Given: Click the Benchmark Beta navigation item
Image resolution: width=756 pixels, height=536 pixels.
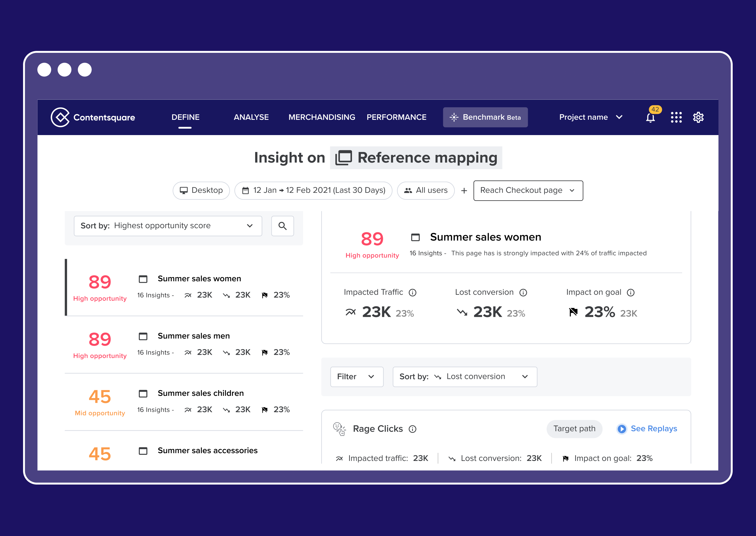Looking at the screenshot, I should pos(484,117).
